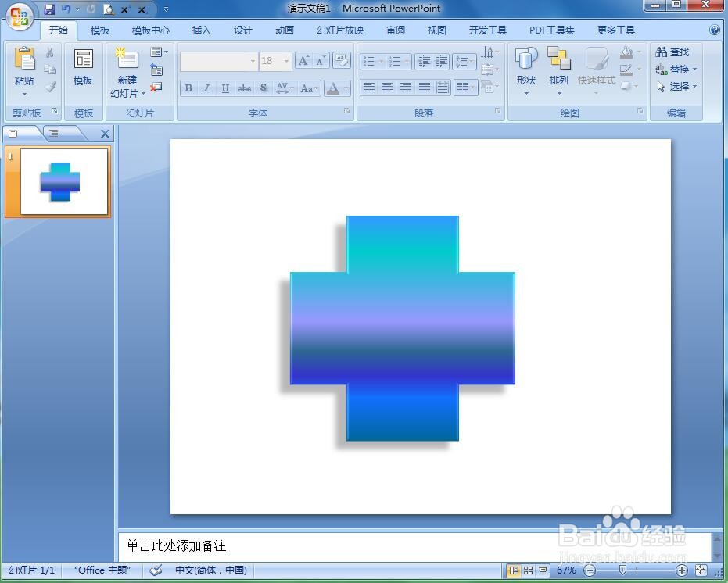
Task: Toggle bold formatting
Action: tap(188, 88)
